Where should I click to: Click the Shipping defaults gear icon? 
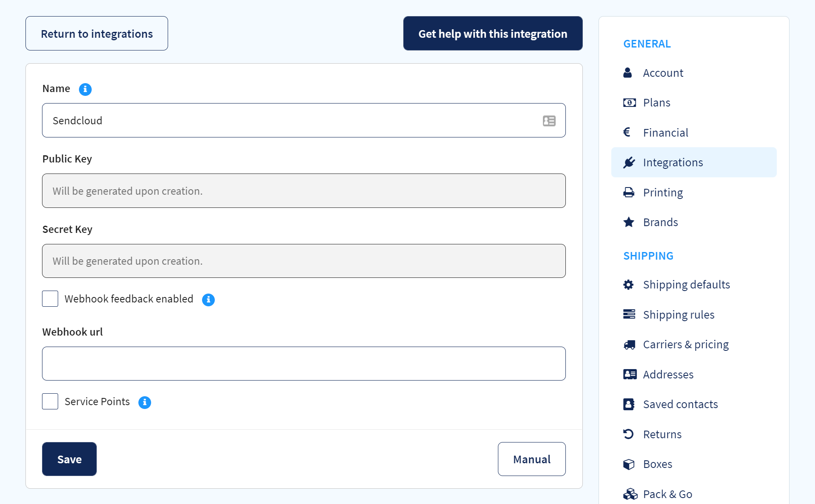629,285
